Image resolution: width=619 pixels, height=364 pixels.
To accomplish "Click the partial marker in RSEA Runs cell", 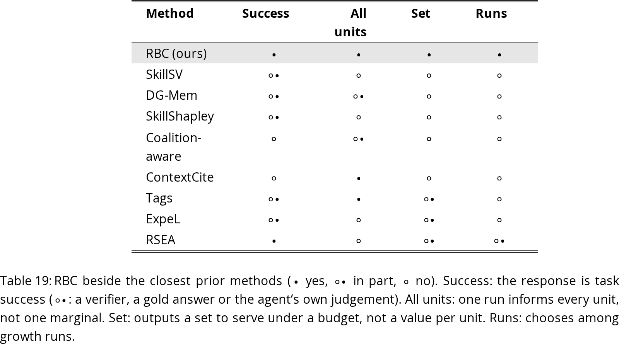I will 499,241.
